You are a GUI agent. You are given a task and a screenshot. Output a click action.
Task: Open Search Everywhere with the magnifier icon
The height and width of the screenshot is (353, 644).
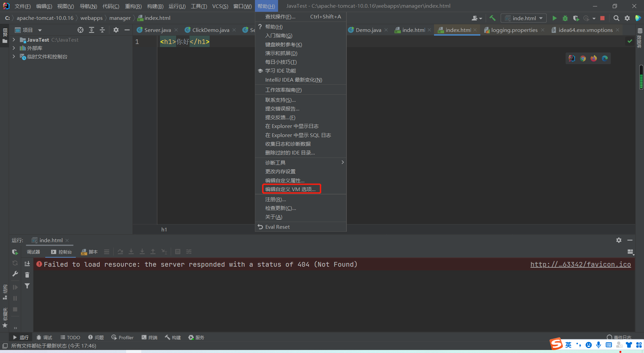click(x=616, y=18)
